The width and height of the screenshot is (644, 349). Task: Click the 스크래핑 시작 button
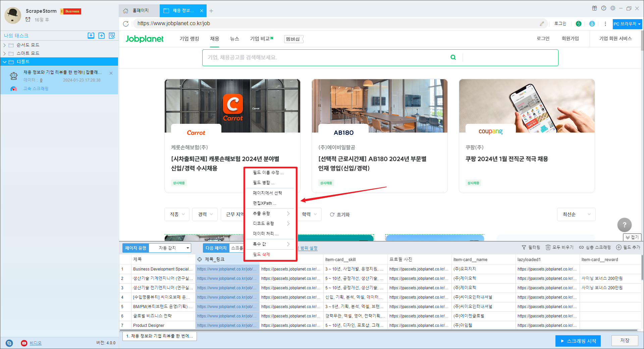point(578,341)
